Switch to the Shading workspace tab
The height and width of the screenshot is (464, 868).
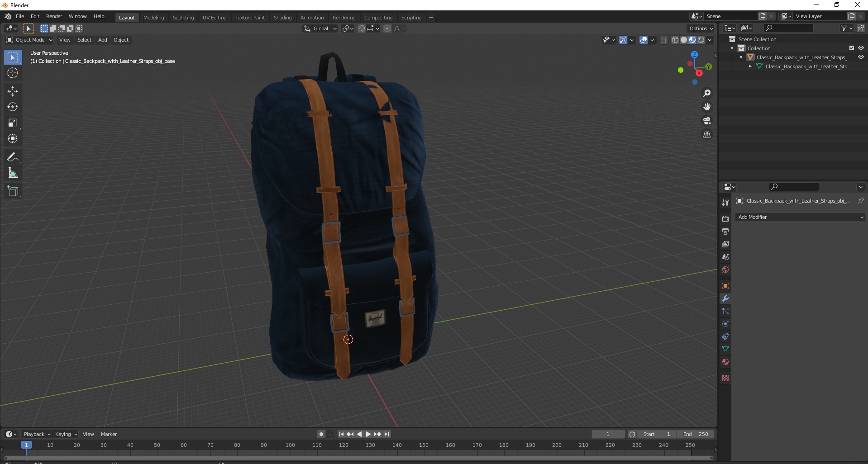(282, 18)
